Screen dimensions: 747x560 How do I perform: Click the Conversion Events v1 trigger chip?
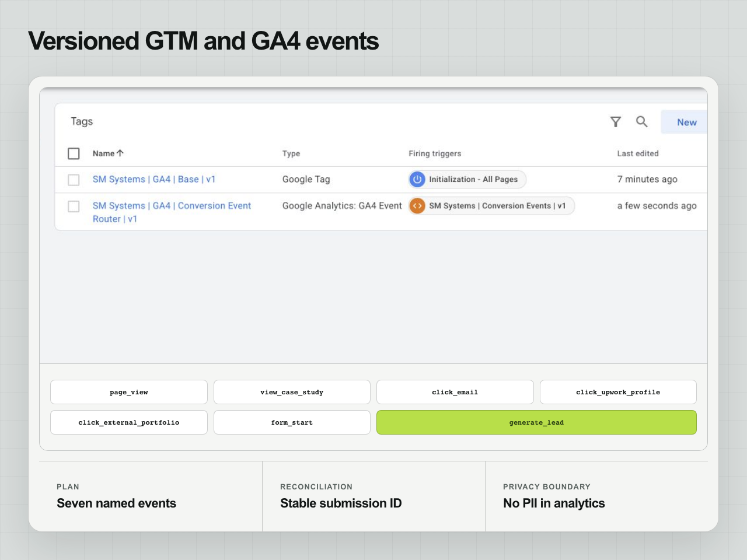pos(491,206)
